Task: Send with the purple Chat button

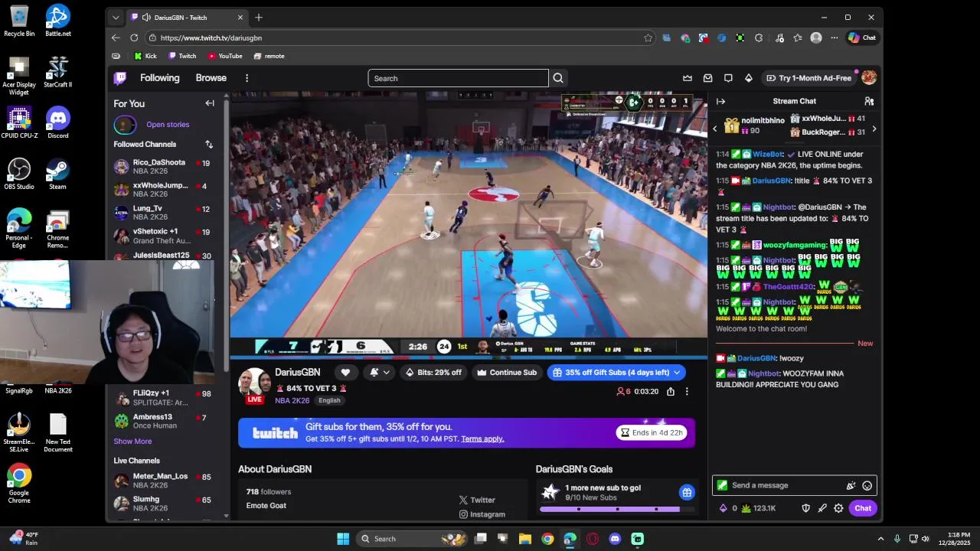Action: click(x=863, y=508)
